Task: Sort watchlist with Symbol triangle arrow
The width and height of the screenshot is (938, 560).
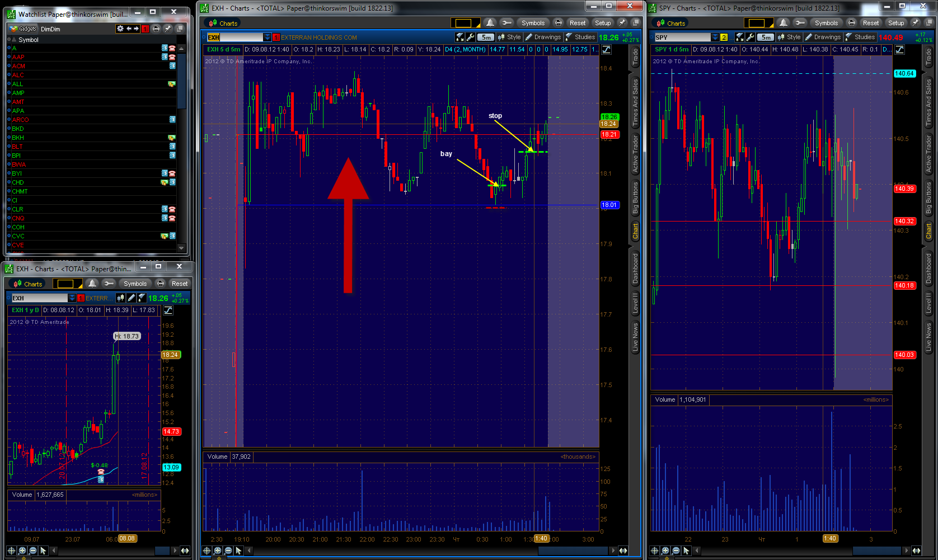Action: pyautogui.click(x=15, y=40)
